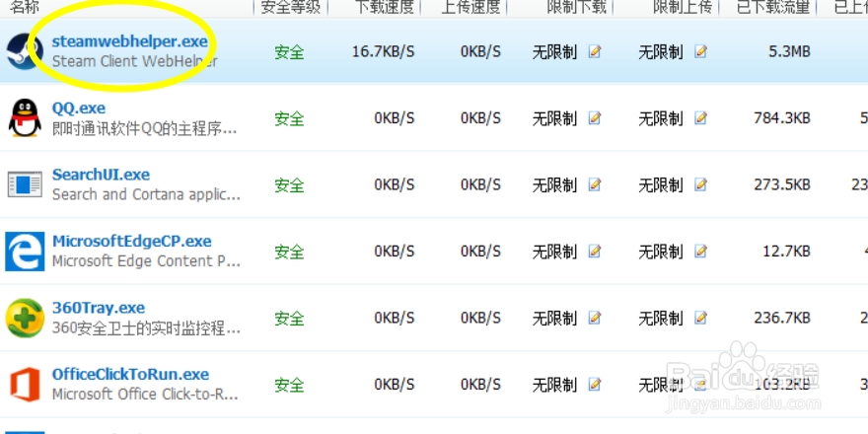Edit upload limit for SearchUI.exe
This screenshot has height=434, width=868.
pyautogui.click(x=701, y=184)
